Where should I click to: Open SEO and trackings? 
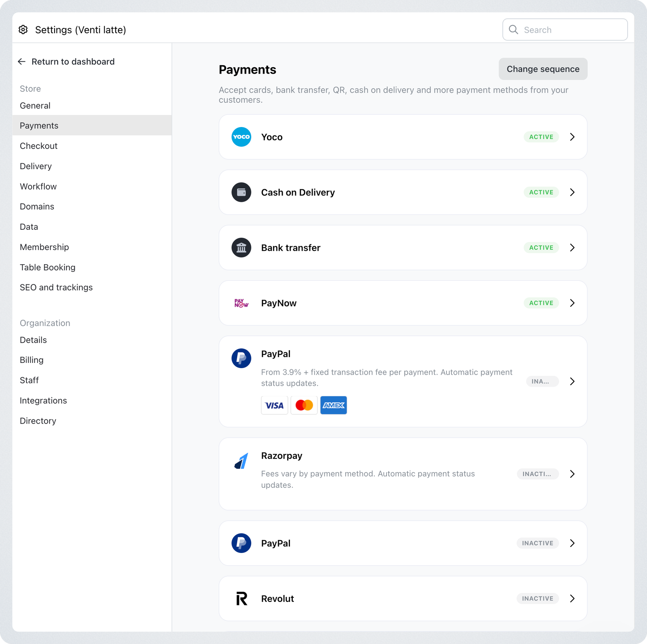pyautogui.click(x=92, y=287)
